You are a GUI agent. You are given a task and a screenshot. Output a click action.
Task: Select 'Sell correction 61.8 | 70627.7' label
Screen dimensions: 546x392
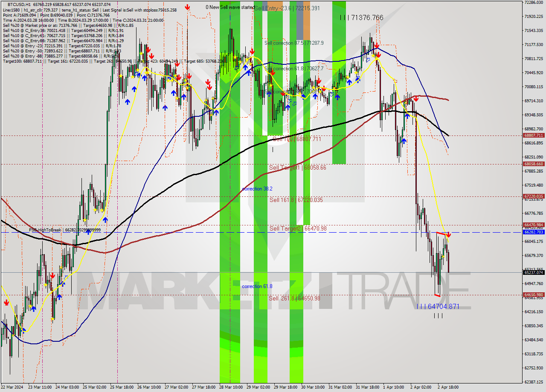tap(294, 69)
